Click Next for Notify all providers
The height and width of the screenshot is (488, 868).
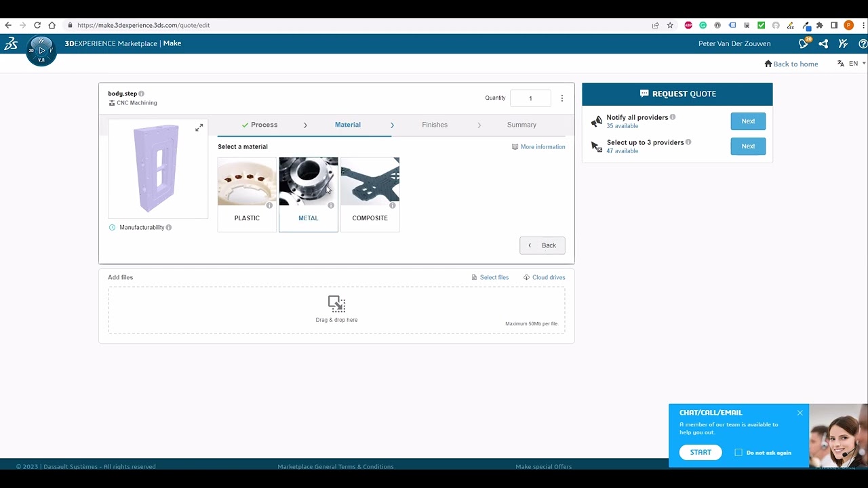pyautogui.click(x=748, y=121)
